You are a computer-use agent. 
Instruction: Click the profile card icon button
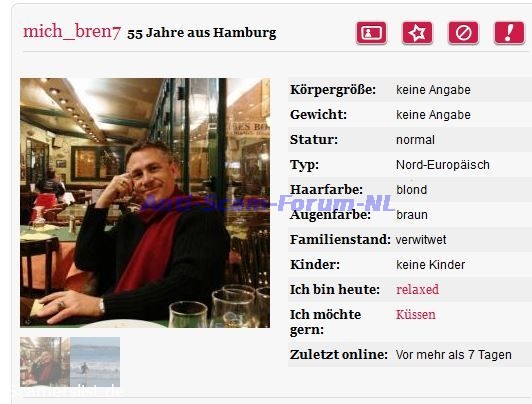(372, 33)
